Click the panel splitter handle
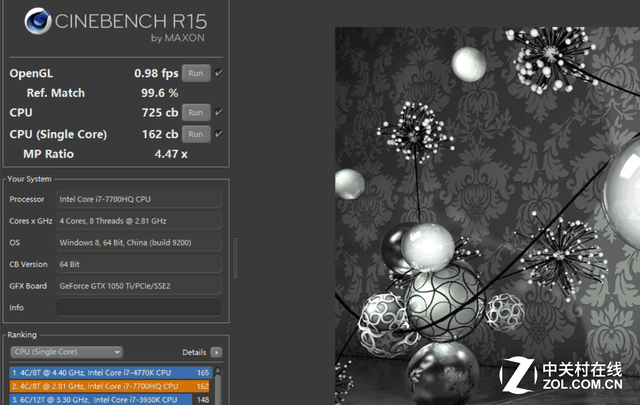This screenshot has height=405, width=640. pyautogui.click(x=235, y=258)
